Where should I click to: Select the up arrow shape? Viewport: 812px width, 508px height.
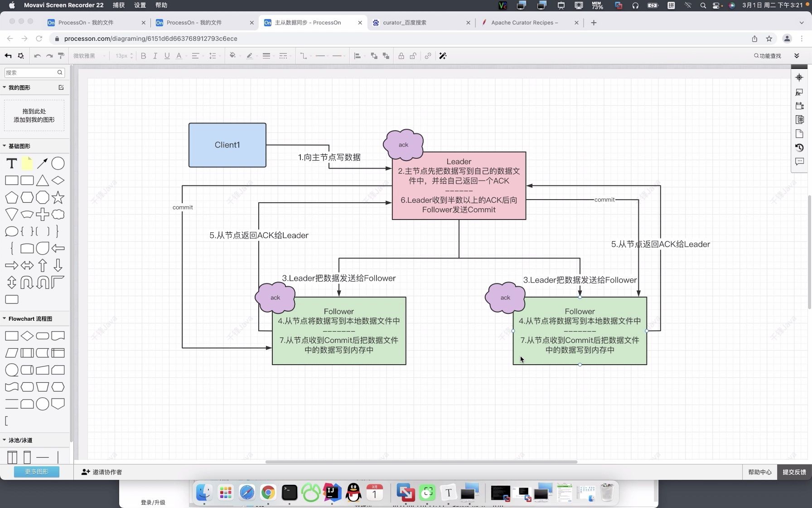click(43, 265)
